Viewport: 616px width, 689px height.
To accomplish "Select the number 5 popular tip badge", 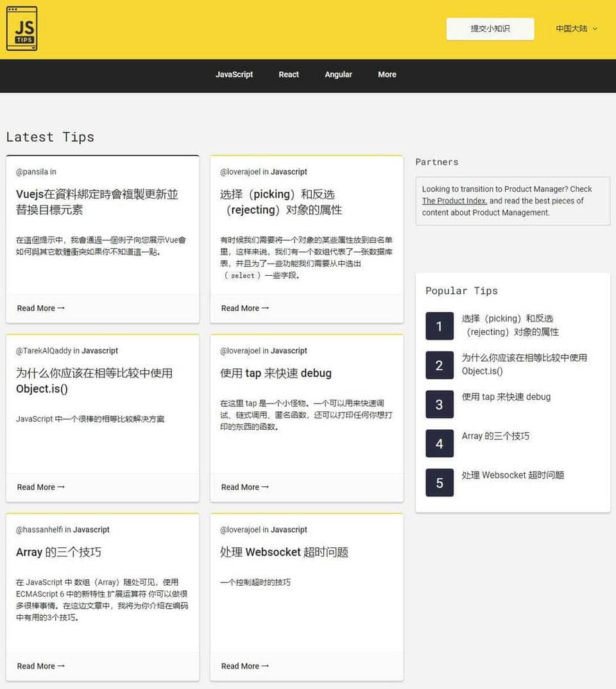I will tap(439, 482).
